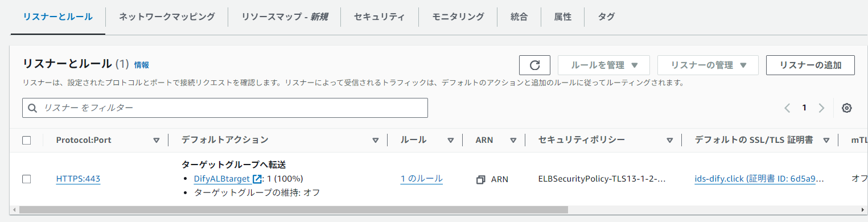Open the リスナーの管理 dropdown
Screen dimensions: 868x222
(x=708, y=65)
